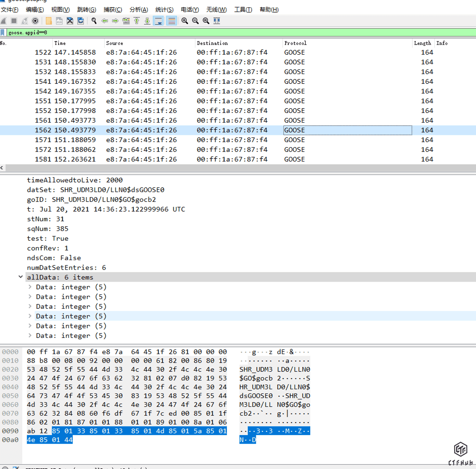Toggle auto-scroll during live capture
Screen dimensions: 476x469
pyautogui.click(x=159, y=21)
